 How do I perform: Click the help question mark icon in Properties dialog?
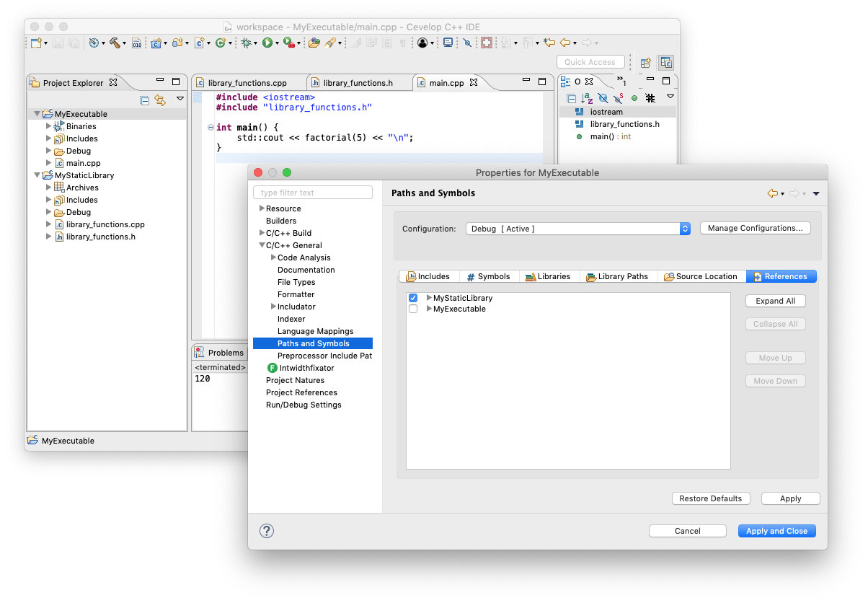(267, 531)
